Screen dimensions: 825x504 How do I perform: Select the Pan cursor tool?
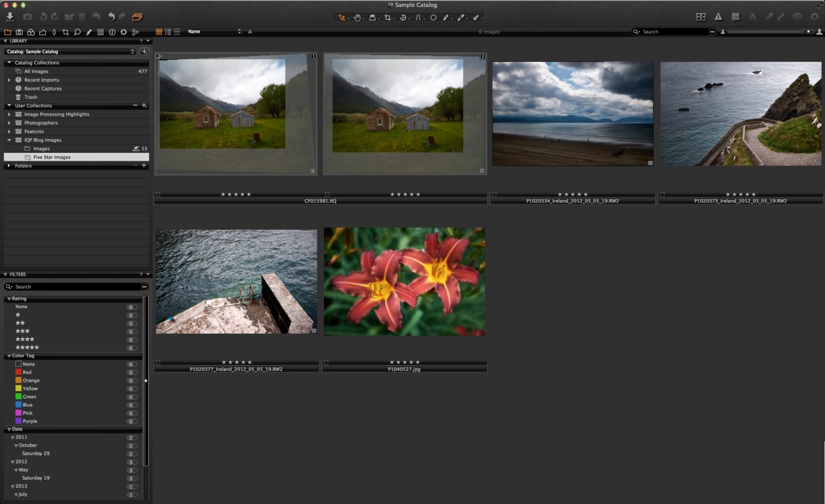(357, 18)
